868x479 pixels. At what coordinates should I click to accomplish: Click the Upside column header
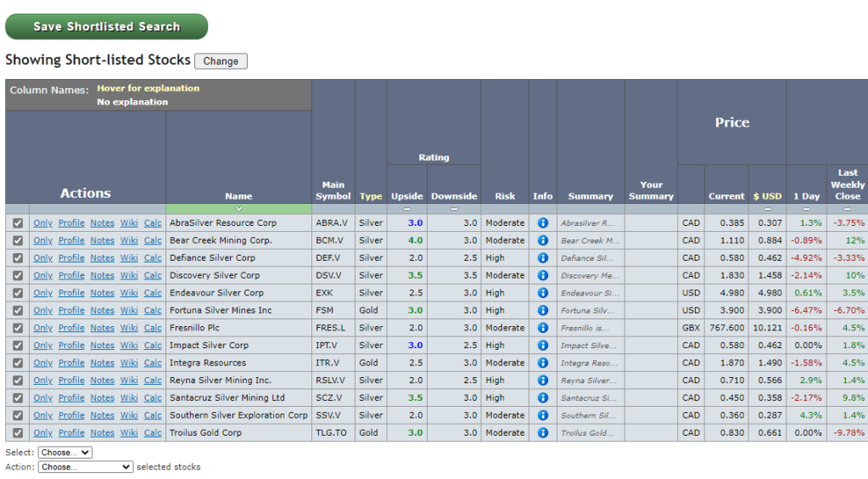(x=406, y=196)
